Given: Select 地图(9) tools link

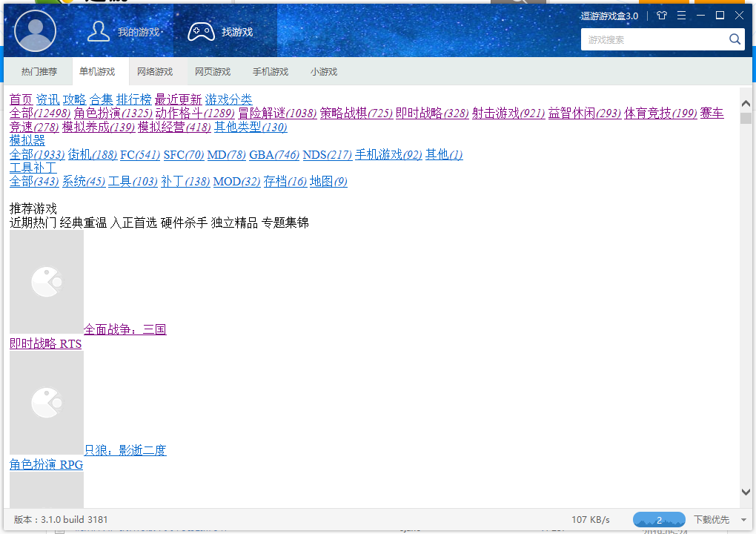Looking at the screenshot, I should tap(328, 182).
